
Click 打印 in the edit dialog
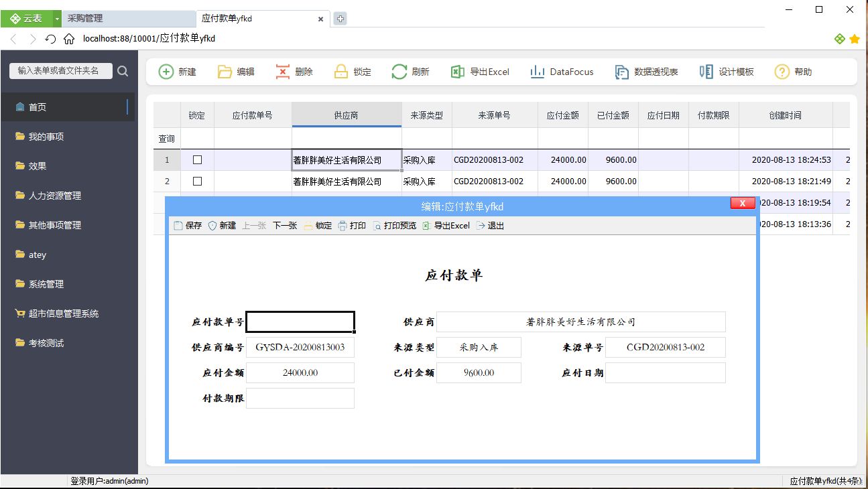click(352, 226)
